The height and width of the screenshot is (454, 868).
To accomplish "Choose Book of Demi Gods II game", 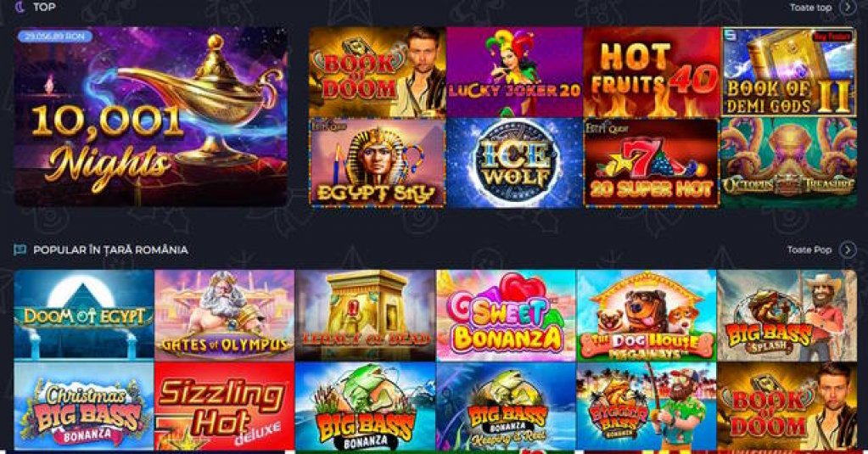I will coord(789,72).
